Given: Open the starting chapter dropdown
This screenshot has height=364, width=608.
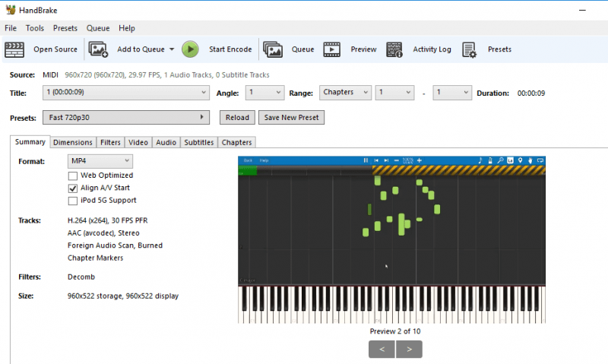Looking at the screenshot, I should click(x=394, y=93).
